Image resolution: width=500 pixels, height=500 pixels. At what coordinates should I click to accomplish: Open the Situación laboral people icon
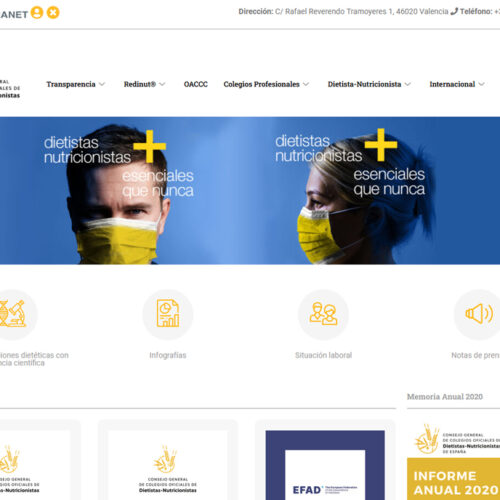[x=323, y=314]
